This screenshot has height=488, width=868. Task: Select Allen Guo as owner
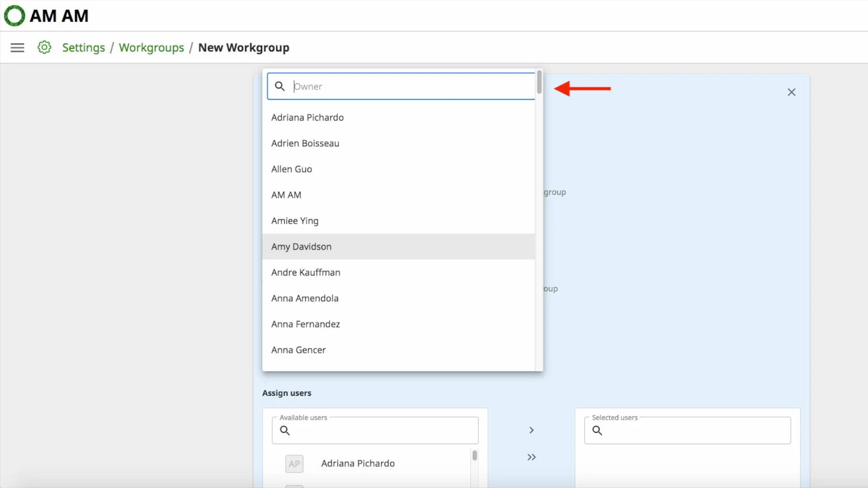(x=399, y=169)
